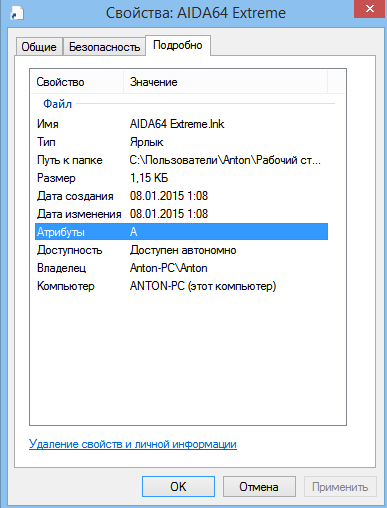Switch to the Общие tab
Screen dimensions: 387x508
coord(39,47)
